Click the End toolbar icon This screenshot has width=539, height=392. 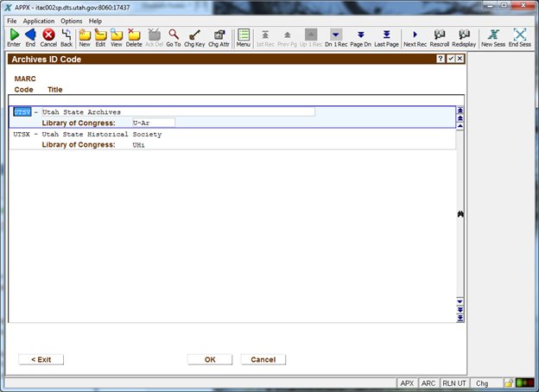(30, 37)
